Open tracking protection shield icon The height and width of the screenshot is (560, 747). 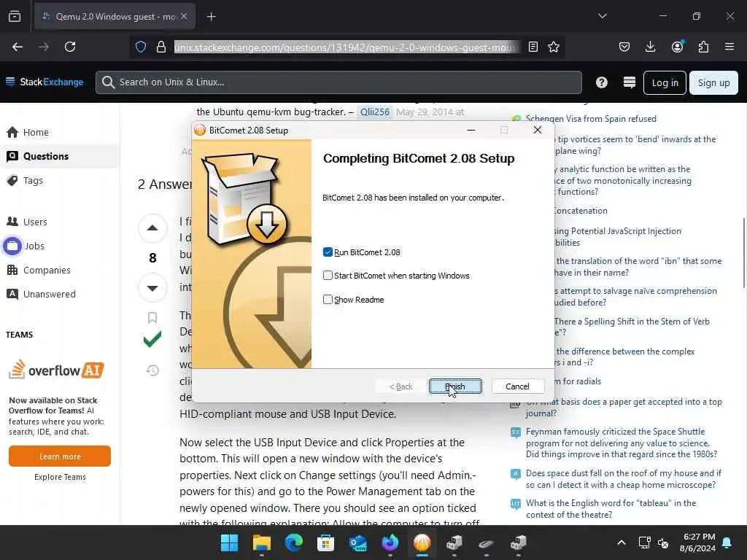141,47
